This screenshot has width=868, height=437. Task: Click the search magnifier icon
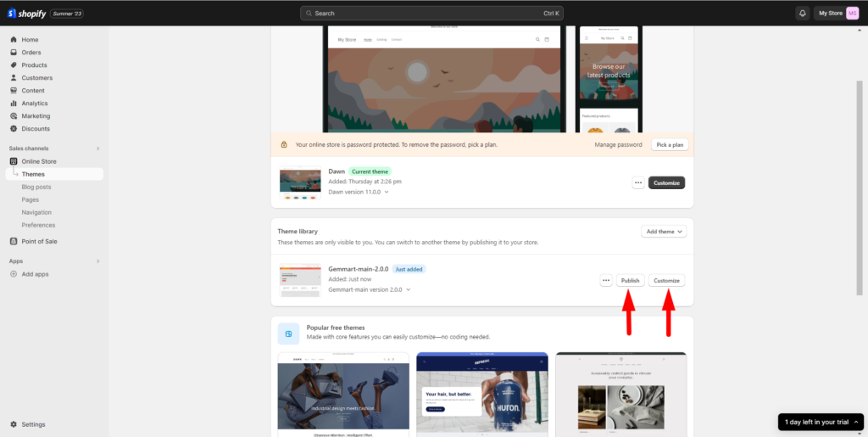(x=309, y=14)
